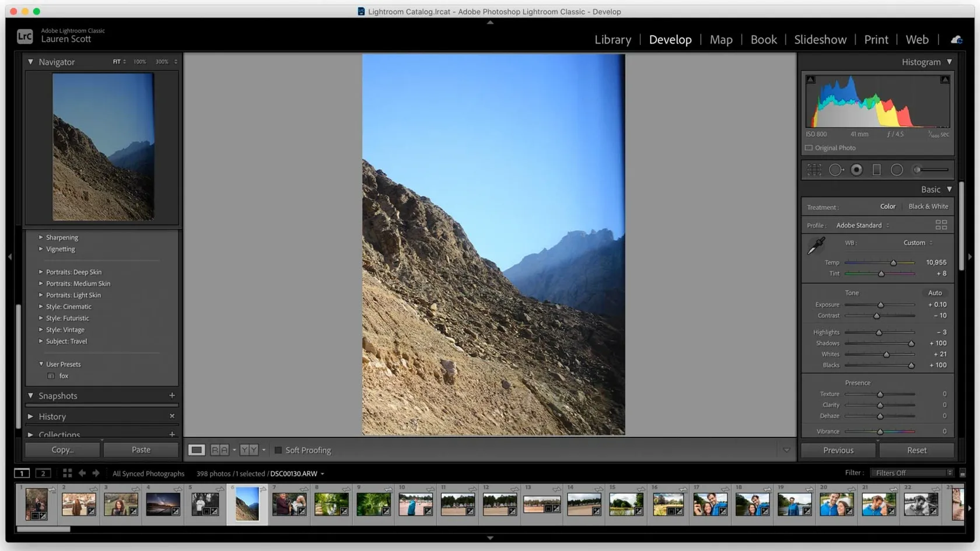The width and height of the screenshot is (980, 551).
Task: Switch to the Library module
Action: [x=612, y=40]
